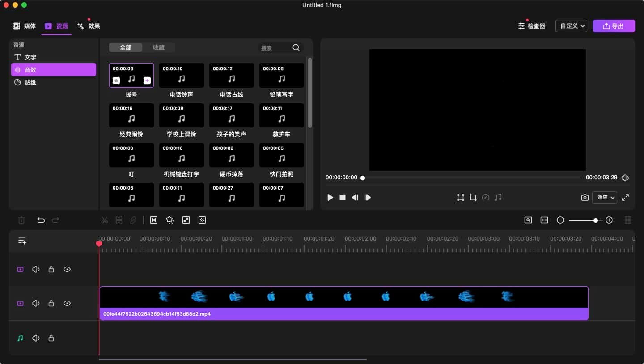Lock the audio track
The width and height of the screenshot is (644, 364).
[51, 338]
